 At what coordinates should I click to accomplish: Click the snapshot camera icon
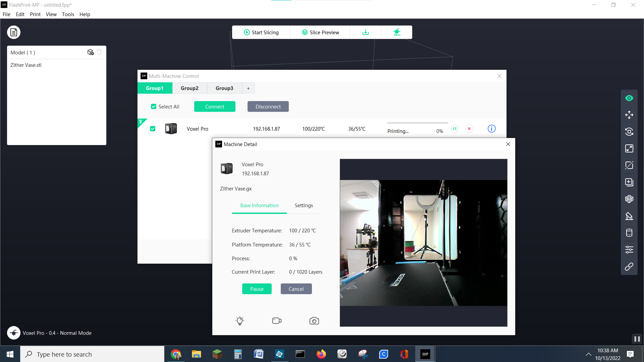click(x=314, y=321)
